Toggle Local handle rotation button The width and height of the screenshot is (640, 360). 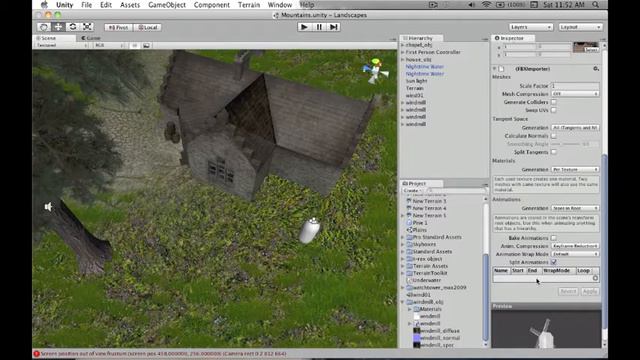point(147,27)
